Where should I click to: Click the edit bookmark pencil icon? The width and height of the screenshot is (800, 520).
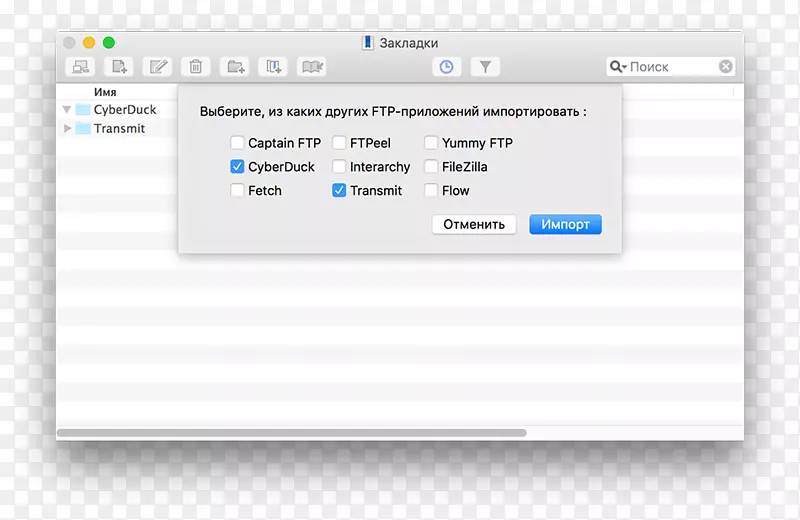pyautogui.click(x=158, y=67)
